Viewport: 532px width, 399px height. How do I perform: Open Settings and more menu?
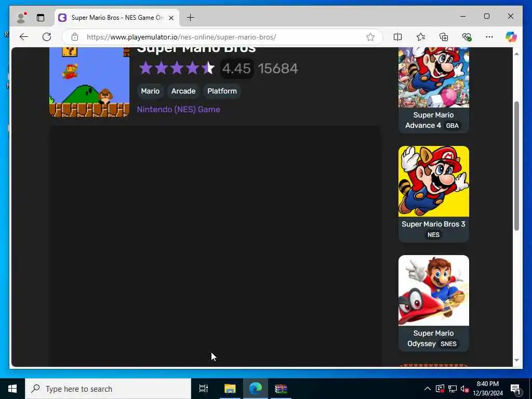point(489,37)
